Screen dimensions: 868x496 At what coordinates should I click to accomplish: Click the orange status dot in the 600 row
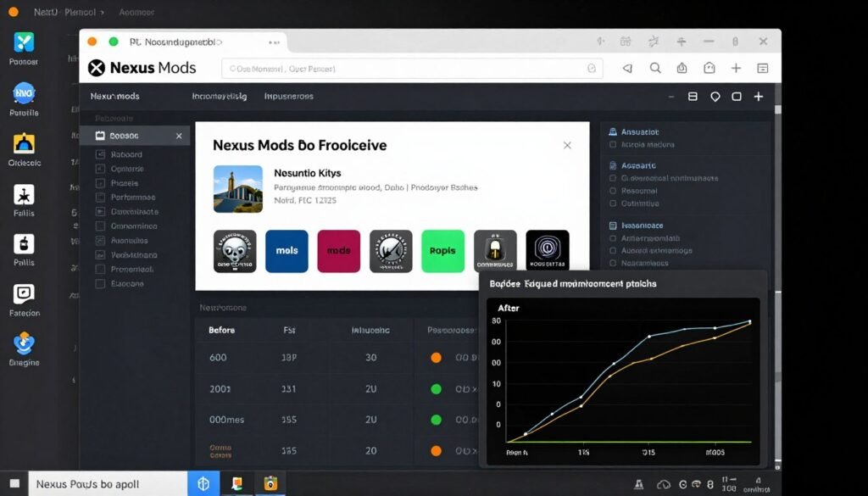437,358
